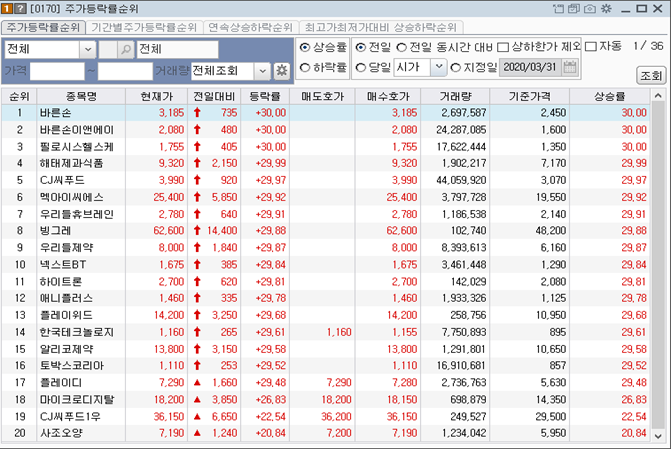Screen dimensions: 671x449
Task: Click the 2020/03/31 date field
Action: [x=530, y=67]
